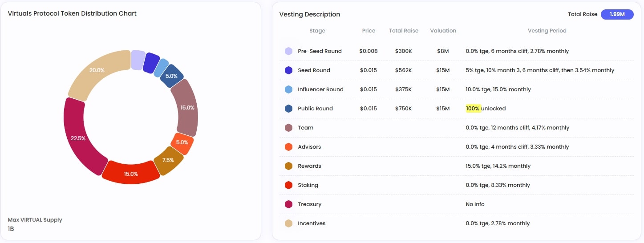
Task: Click the $8M valuation value
Action: point(443,51)
